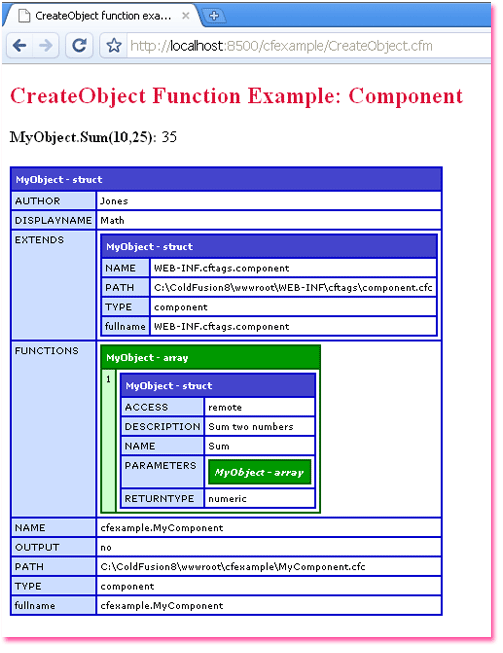Screen dimensions: 503x653
Task: Click the fullname label inside EXTENDS struct
Action: tap(125, 326)
